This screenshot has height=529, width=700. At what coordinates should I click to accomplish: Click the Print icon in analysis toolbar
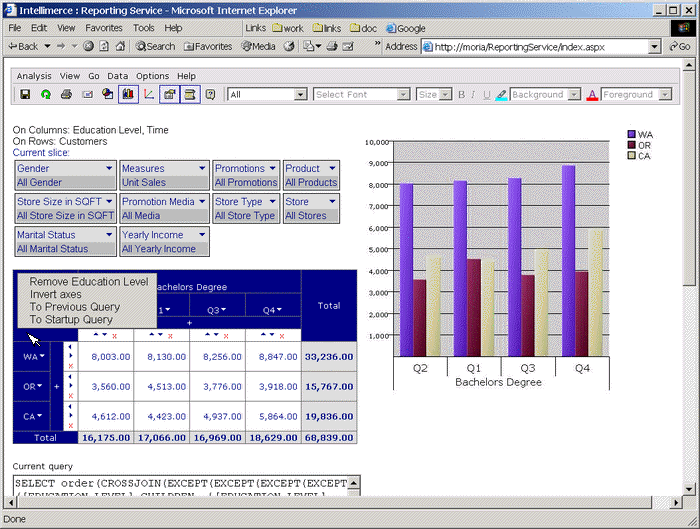coord(67,94)
